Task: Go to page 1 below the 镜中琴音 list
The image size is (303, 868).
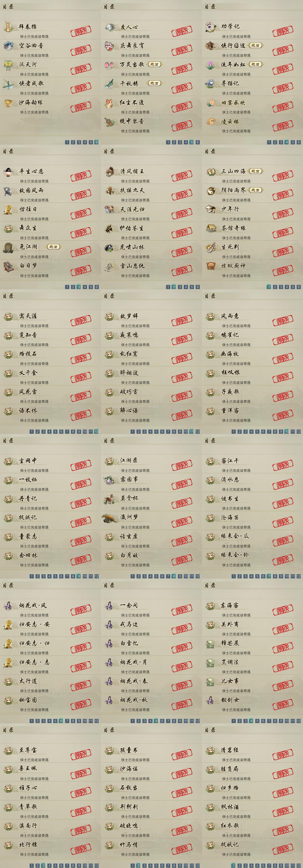Action: click(168, 142)
